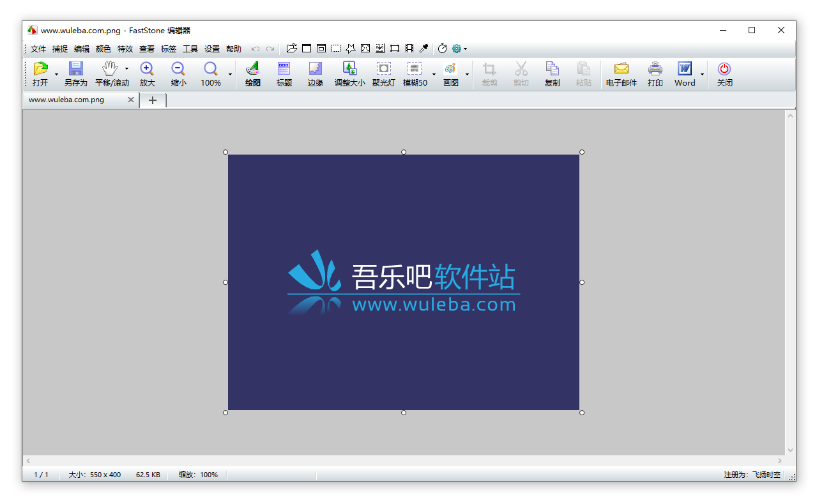Click the 大小: 550 x 400 status text
824x504 pixels.
click(x=95, y=475)
